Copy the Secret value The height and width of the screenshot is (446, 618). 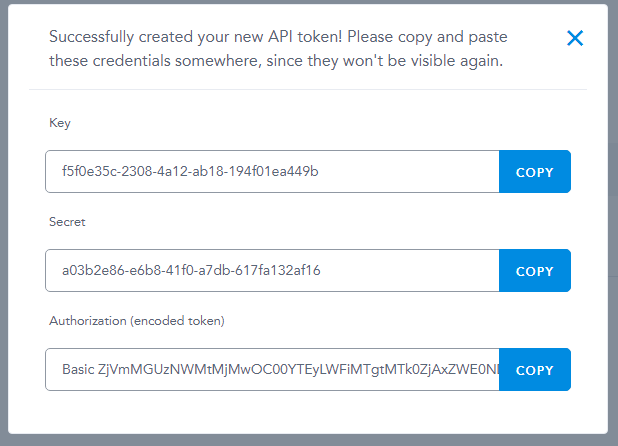point(534,271)
